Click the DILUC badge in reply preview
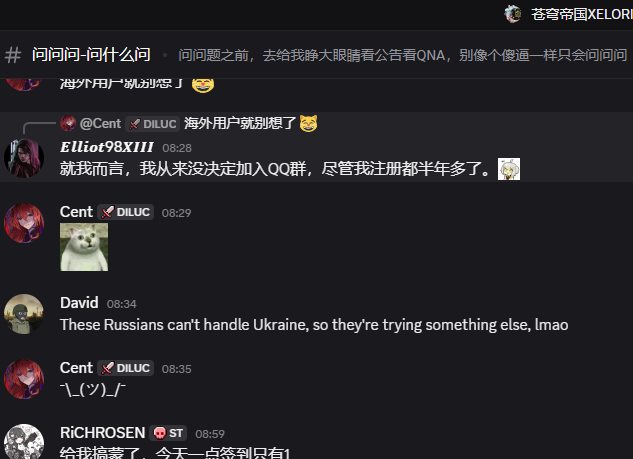Image resolution: width=633 pixels, height=459 pixels. tap(153, 124)
